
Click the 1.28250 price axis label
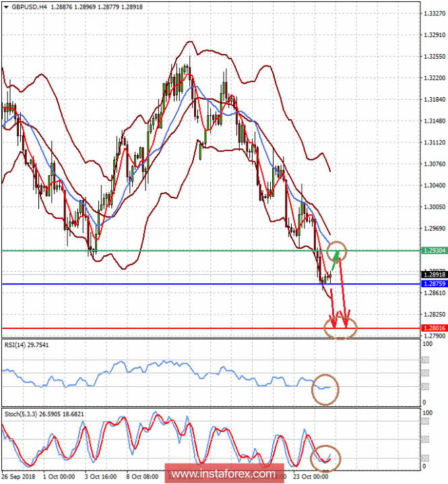435,315
